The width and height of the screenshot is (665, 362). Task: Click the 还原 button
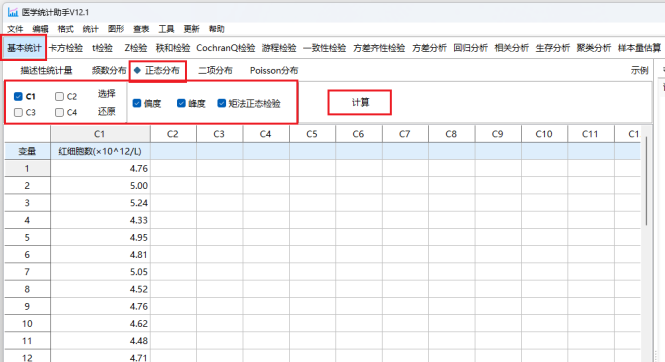(x=106, y=111)
